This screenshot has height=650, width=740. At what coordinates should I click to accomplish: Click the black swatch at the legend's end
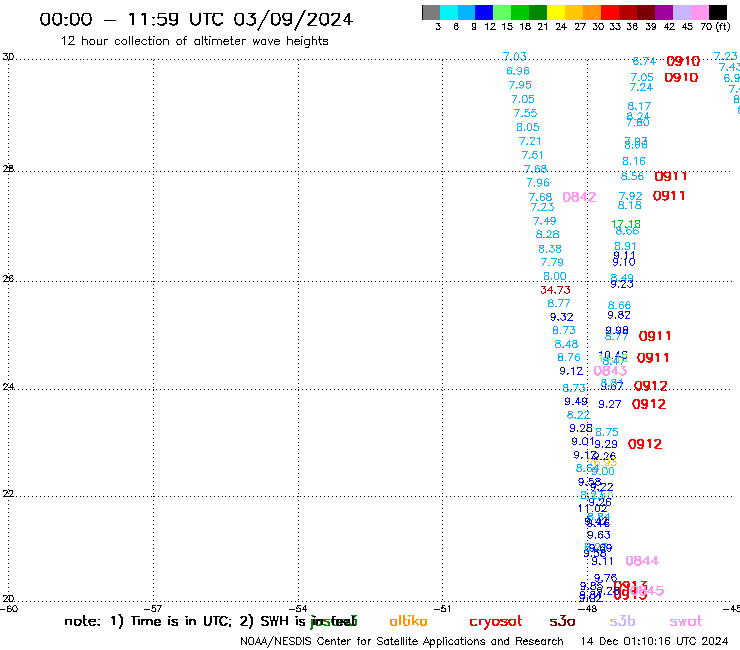tap(717, 12)
